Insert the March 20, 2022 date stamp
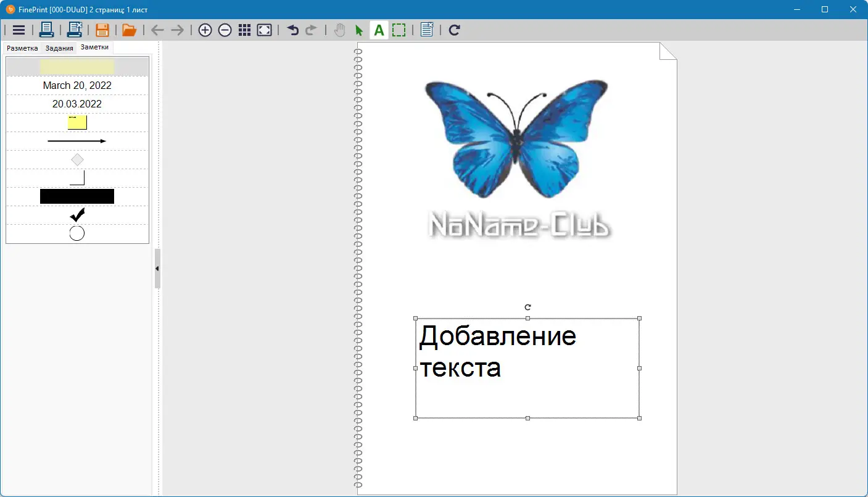868x497 pixels. 77,85
